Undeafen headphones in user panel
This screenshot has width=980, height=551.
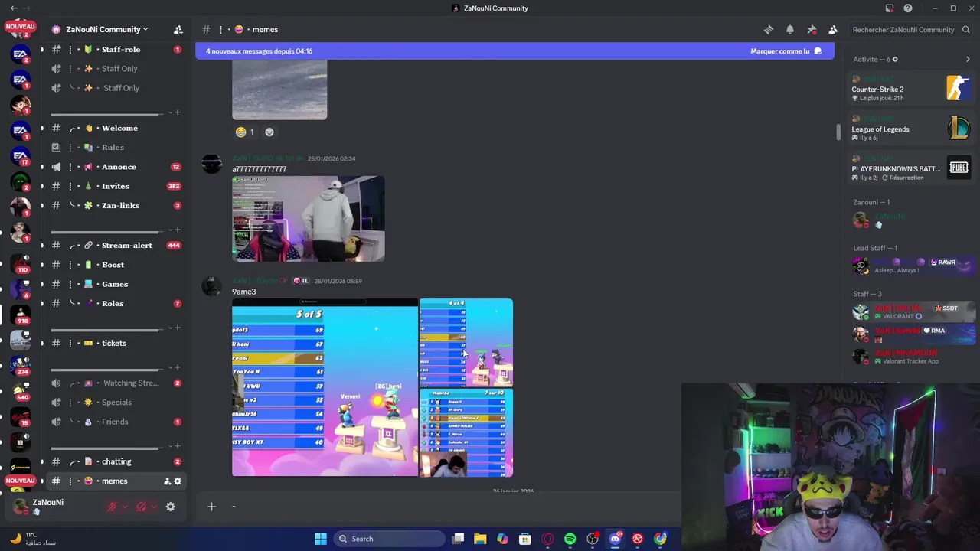[x=142, y=507]
